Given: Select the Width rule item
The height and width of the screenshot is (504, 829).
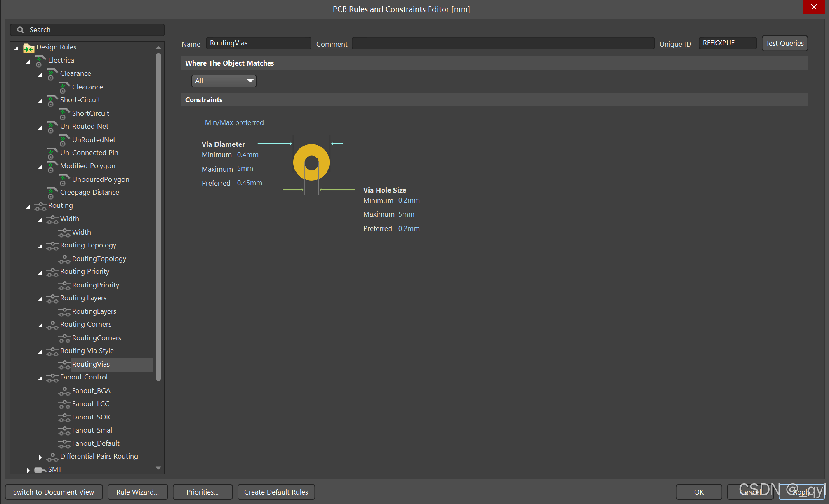Looking at the screenshot, I should click(x=81, y=232).
